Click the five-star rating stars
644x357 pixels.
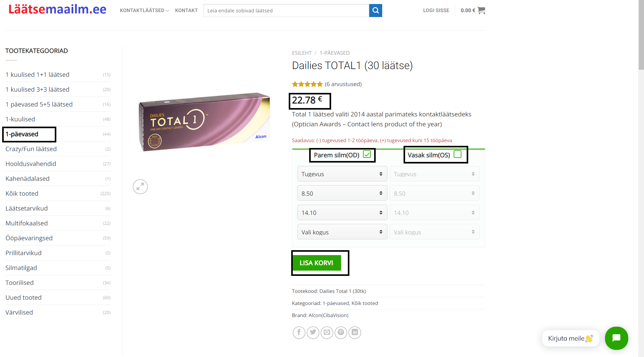tap(307, 84)
